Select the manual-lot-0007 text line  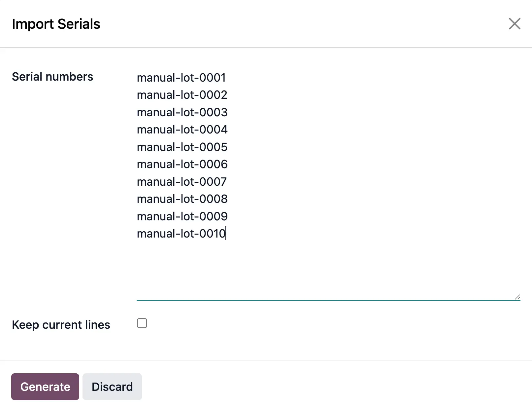182,182
